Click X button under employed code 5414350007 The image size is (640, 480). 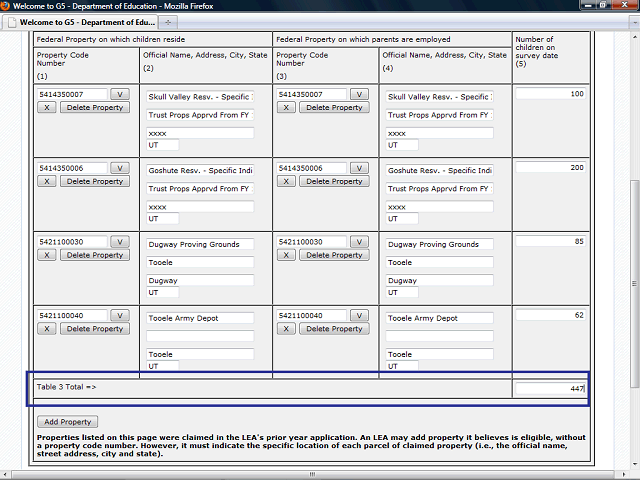tap(286, 107)
